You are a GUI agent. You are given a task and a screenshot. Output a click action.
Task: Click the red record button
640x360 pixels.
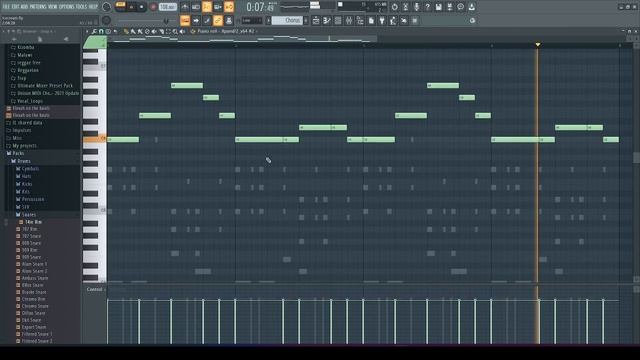[153, 7]
